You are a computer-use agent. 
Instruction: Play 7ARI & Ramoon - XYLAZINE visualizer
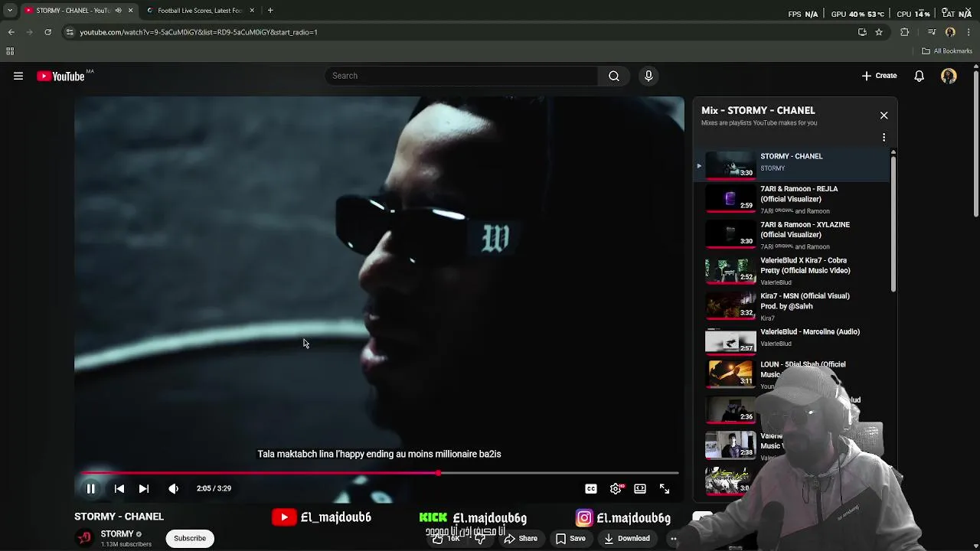(x=792, y=235)
